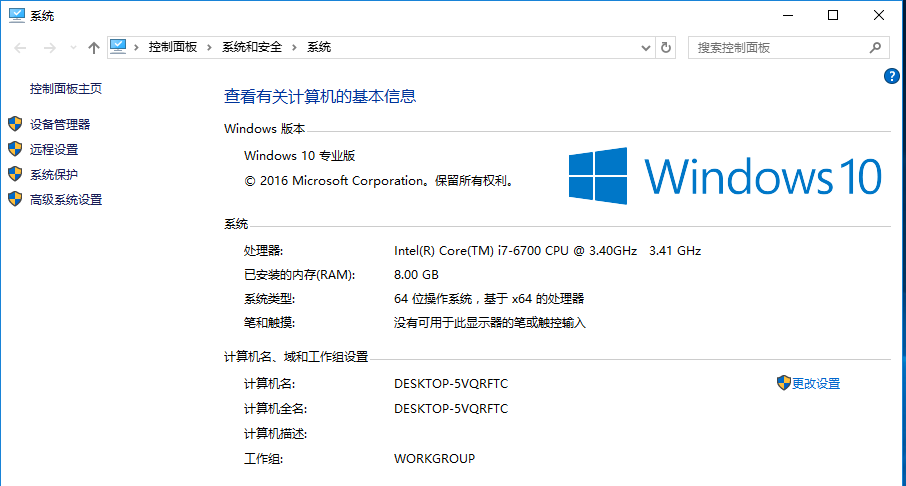Image resolution: width=906 pixels, height=486 pixels.
Task: Click the search control panel field
Action: coord(789,47)
